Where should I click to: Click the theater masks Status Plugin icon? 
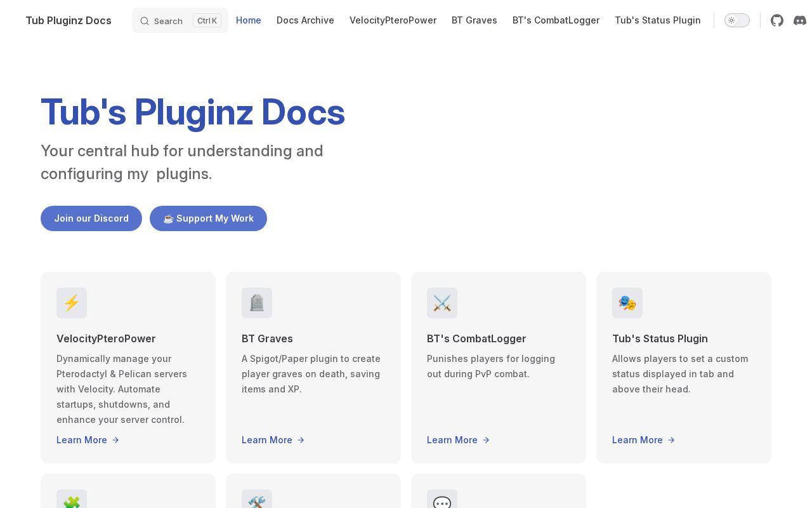627,303
